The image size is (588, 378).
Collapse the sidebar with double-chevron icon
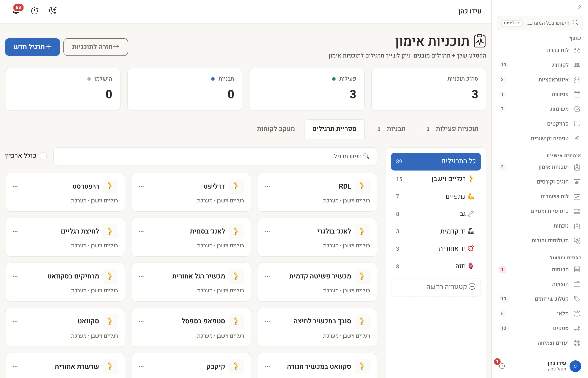(579, 7)
